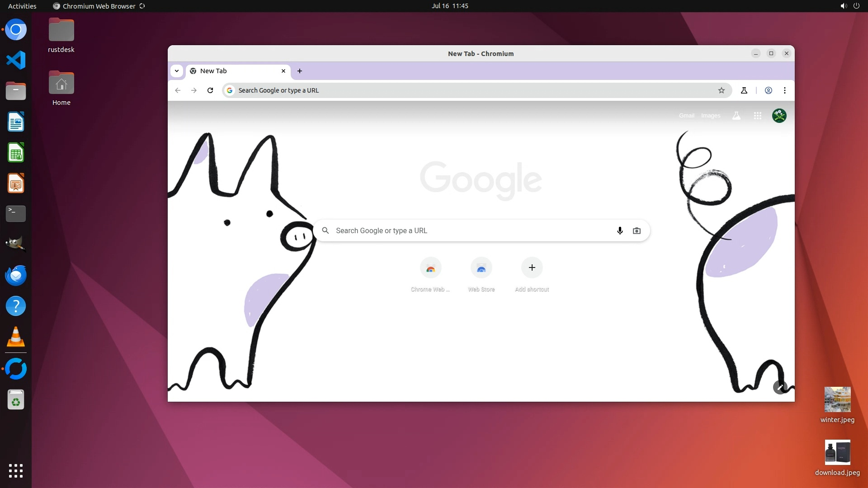Viewport: 868px width, 488px height.
Task: Open winter.jpeg thumbnail on desktop
Action: [837, 399]
